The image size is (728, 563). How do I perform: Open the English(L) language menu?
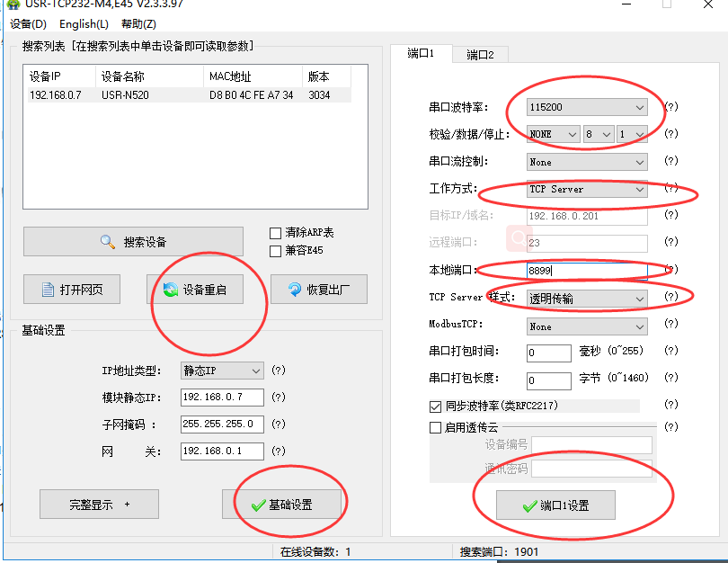[84, 24]
